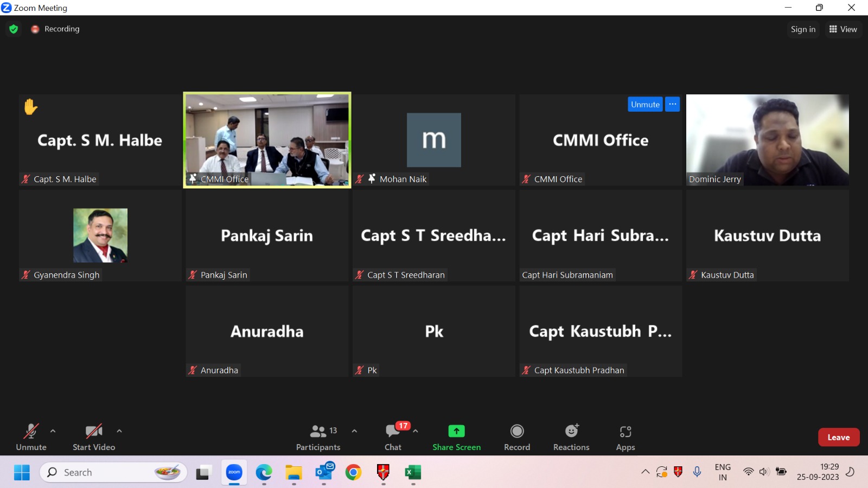Expand video options arrow next to Start Video

click(119, 431)
